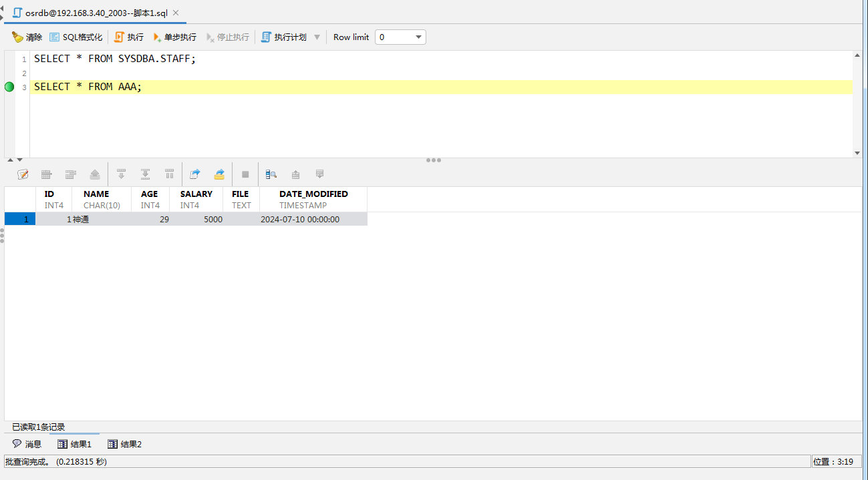Expand the Row limit combo box
868x480 pixels.
419,37
